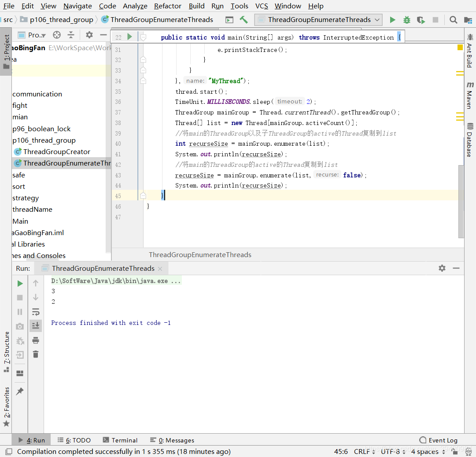Open the run configuration dropdown
This screenshot has height=457, width=476.
[318, 20]
